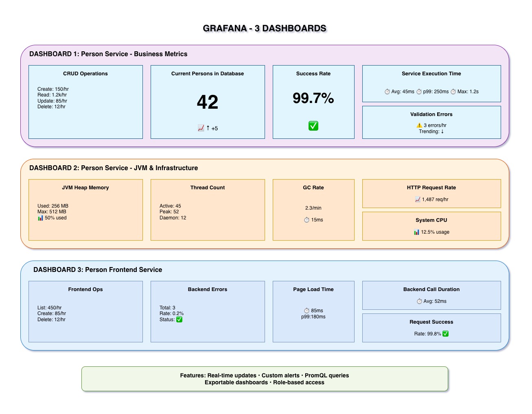Click the stopwatch icon beside 15ms in GC Rate
Image resolution: width=532 pixels, height=414 pixels.
pos(307,220)
